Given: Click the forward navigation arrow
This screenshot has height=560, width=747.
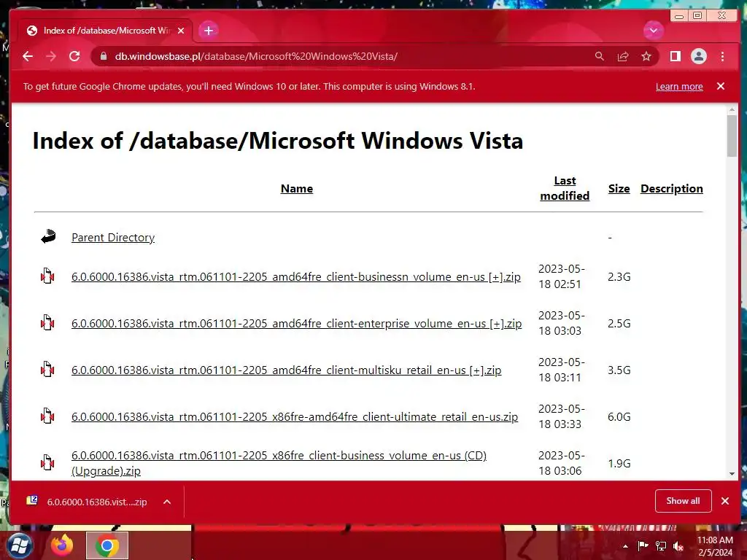Looking at the screenshot, I should [x=51, y=56].
